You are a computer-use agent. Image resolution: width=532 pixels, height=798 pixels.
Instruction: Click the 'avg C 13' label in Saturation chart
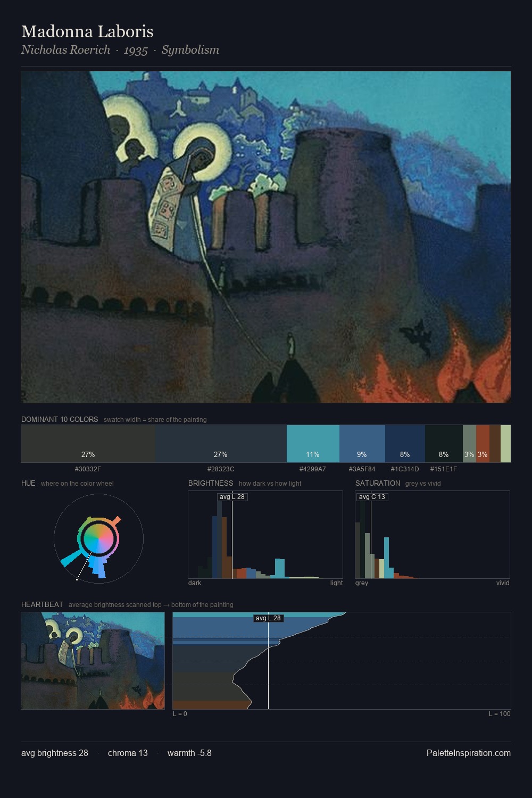click(372, 497)
